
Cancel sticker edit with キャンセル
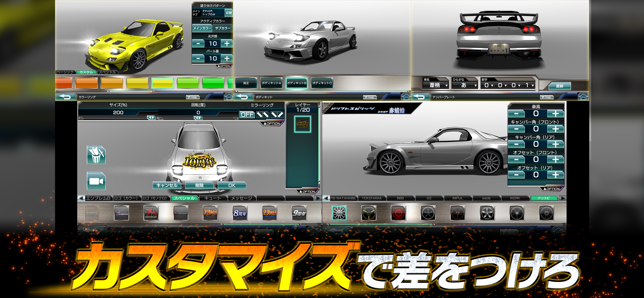pyautogui.click(x=167, y=185)
